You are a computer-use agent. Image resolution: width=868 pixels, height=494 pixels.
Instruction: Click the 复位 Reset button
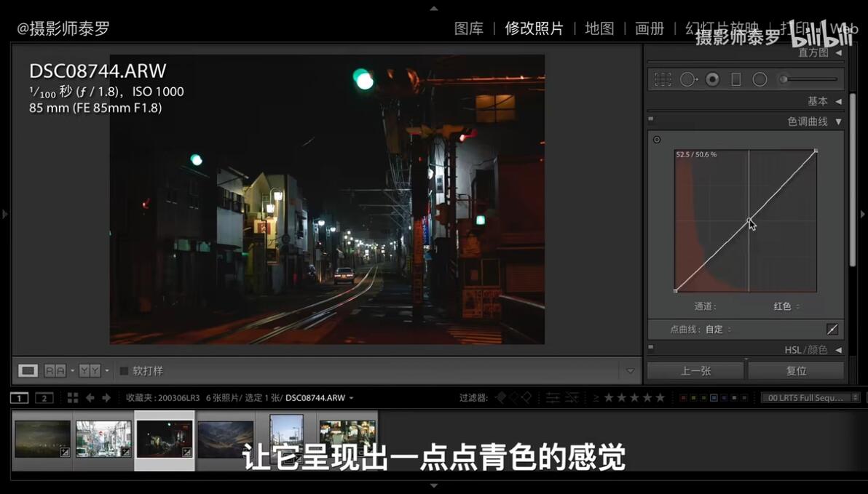[796, 370]
